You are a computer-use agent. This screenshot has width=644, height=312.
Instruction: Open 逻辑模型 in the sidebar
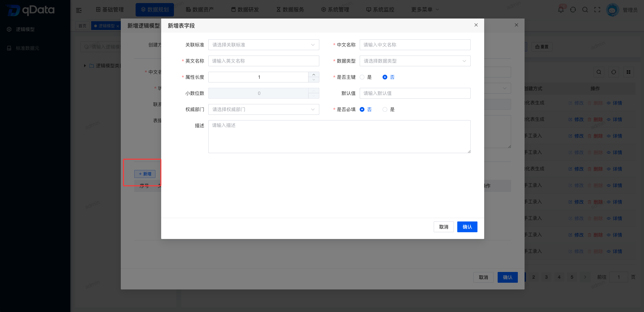tap(25, 29)
